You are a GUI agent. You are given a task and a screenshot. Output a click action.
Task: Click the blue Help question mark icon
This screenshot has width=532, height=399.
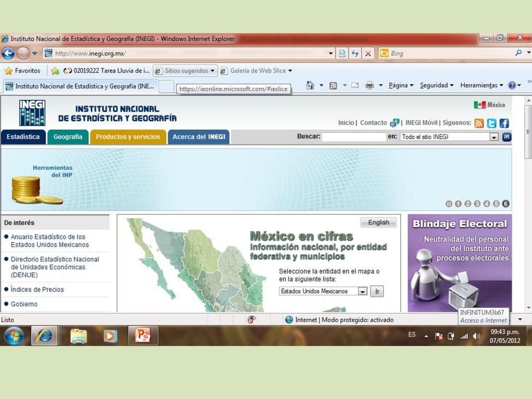click(512, 85)
